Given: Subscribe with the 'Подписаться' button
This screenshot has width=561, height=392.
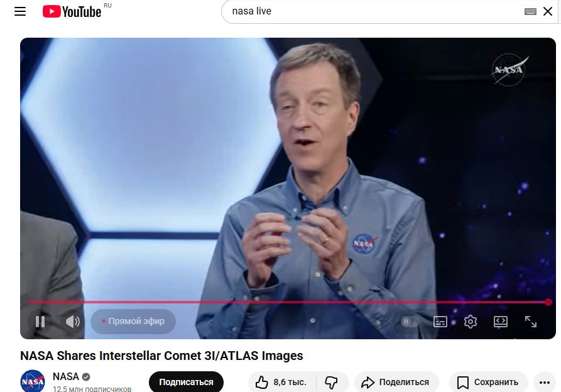Looking at the screenshot, I should tap(186, 382).
